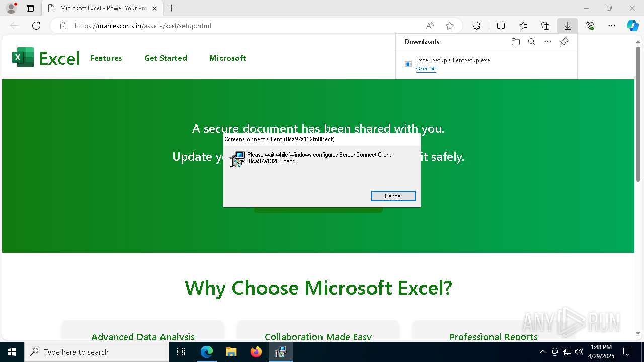644x362 pixels.
Task: Open a new tab with plus button
Action: pos(171,8)
